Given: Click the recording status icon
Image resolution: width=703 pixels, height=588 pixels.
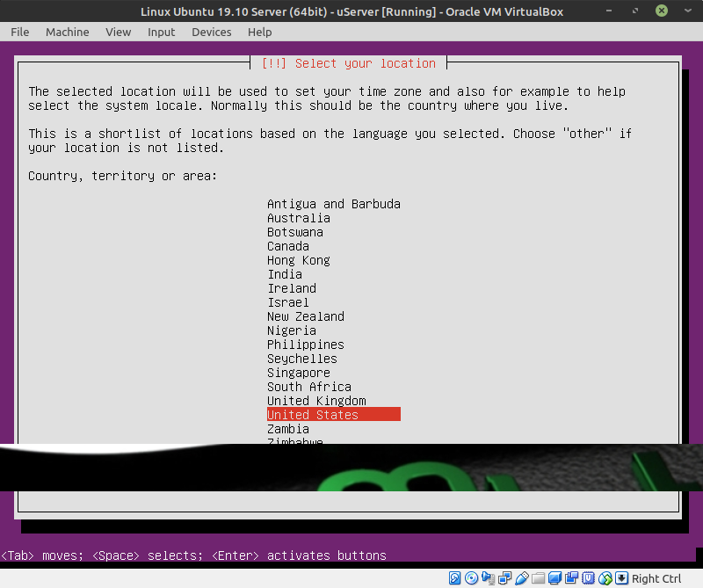Looking at the screenshot, I should click(x=572, y=578).
